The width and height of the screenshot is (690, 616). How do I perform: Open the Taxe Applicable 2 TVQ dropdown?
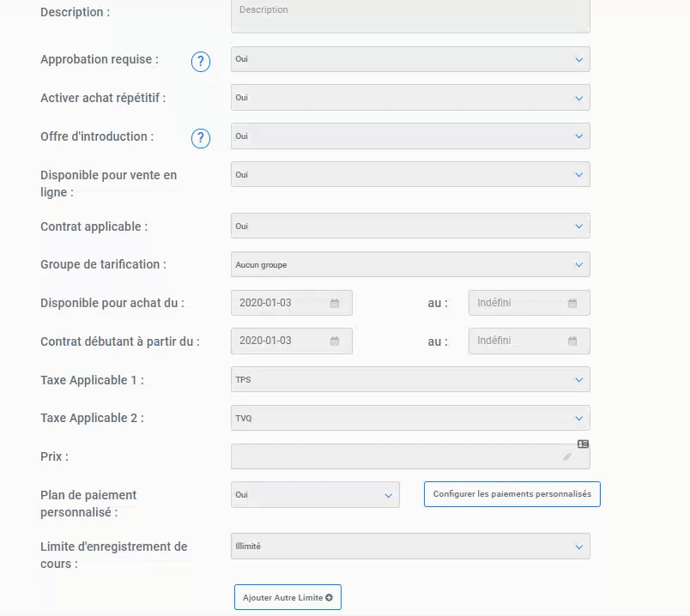point(410,418)
